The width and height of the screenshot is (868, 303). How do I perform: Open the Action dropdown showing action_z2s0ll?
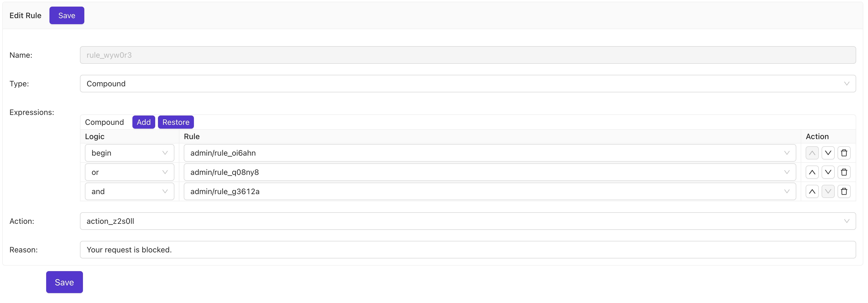[x=467, y=221]
